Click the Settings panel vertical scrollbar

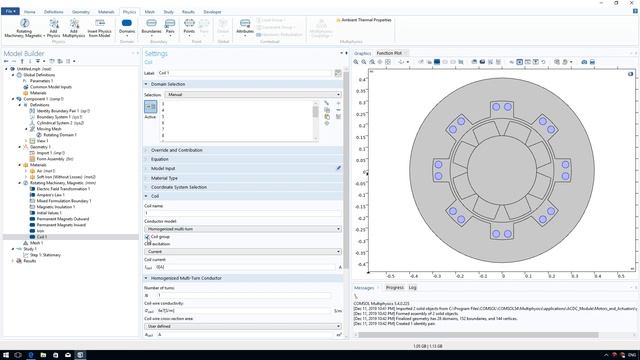pyautogui.click(x=346, y=171)
